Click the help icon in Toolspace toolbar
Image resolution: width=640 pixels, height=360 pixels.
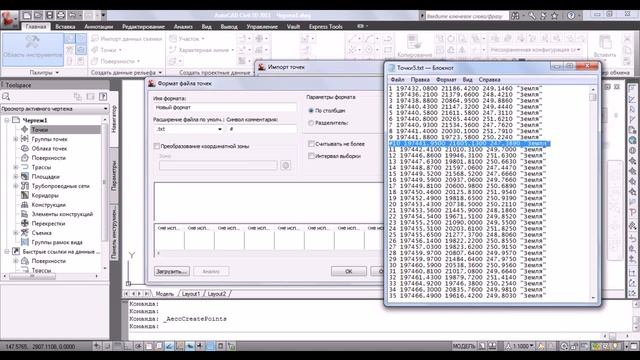103,97
